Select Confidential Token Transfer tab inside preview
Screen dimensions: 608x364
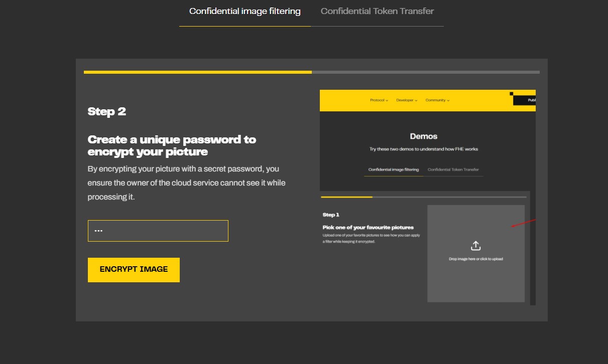tap(453, 169)
